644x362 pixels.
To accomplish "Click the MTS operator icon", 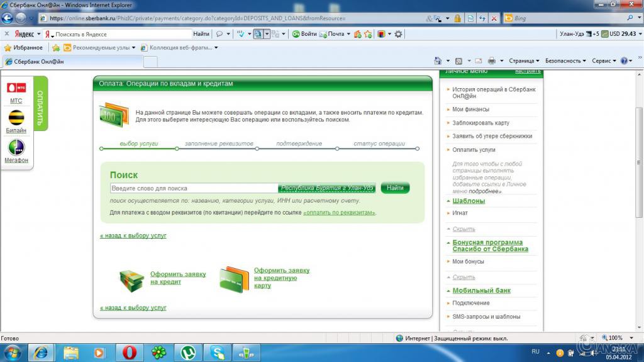I will [x=16, y=88].
